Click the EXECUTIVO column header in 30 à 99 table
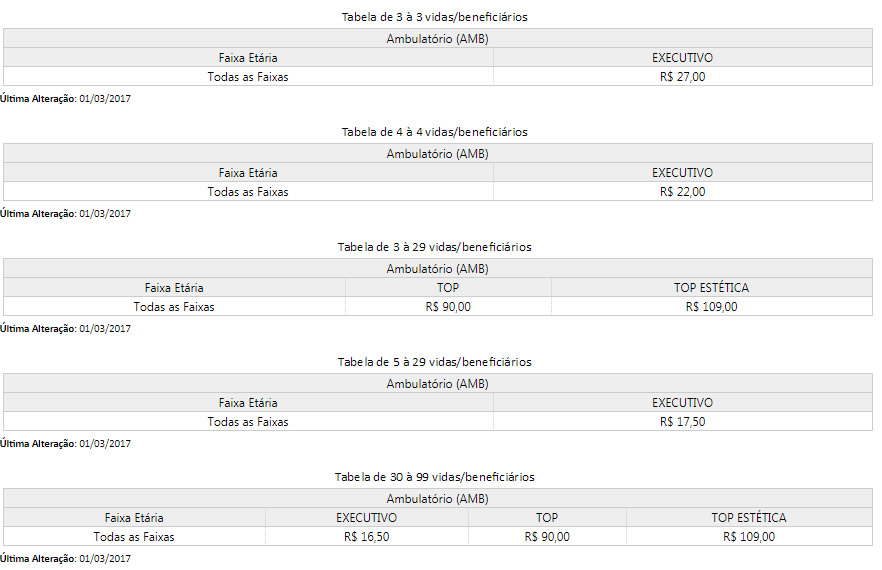 click(x=366, y=518)
